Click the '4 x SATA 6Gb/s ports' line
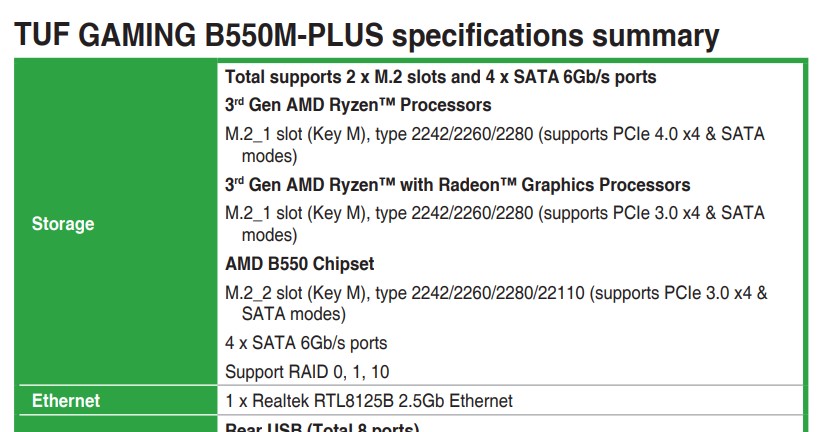The width and height of the screenshot is (817, 432). pyautogui.click(x=306, y=343)
